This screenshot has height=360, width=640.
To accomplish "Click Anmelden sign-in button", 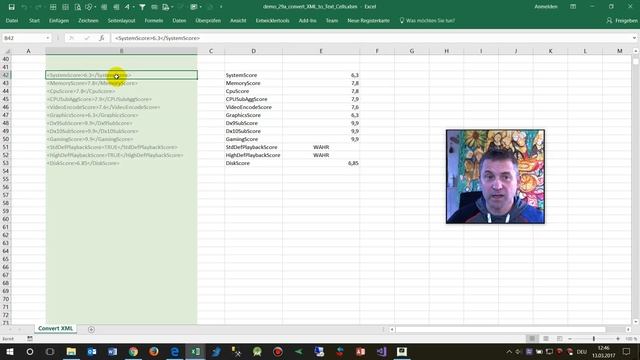I will pos(546,7).
